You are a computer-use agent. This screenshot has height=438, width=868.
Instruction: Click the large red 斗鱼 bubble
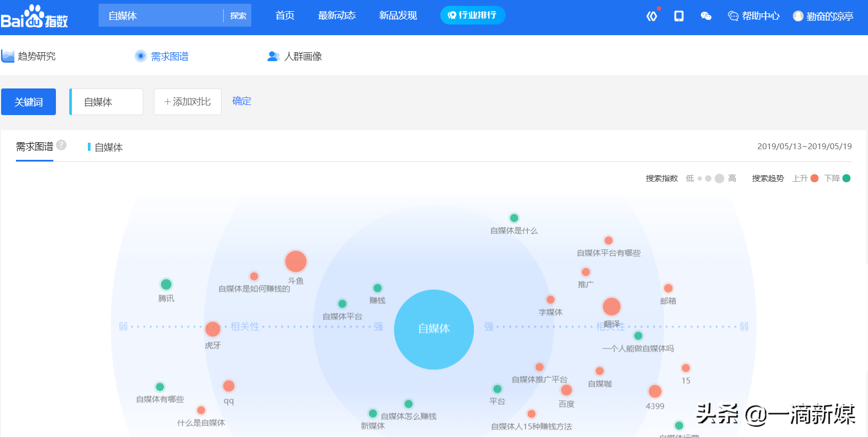pyautogui.click(x=296, y=262)
